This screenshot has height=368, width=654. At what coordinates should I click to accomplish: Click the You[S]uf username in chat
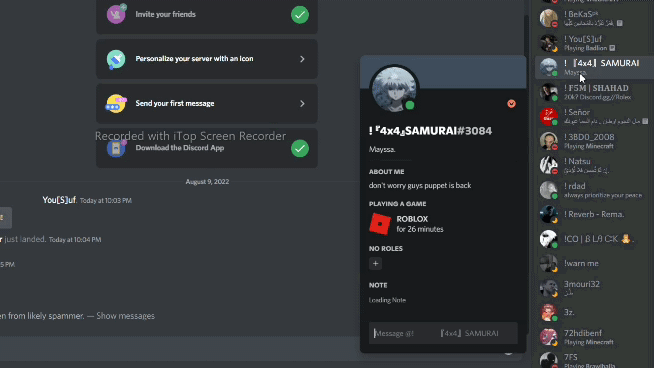[x=59, y=200]
